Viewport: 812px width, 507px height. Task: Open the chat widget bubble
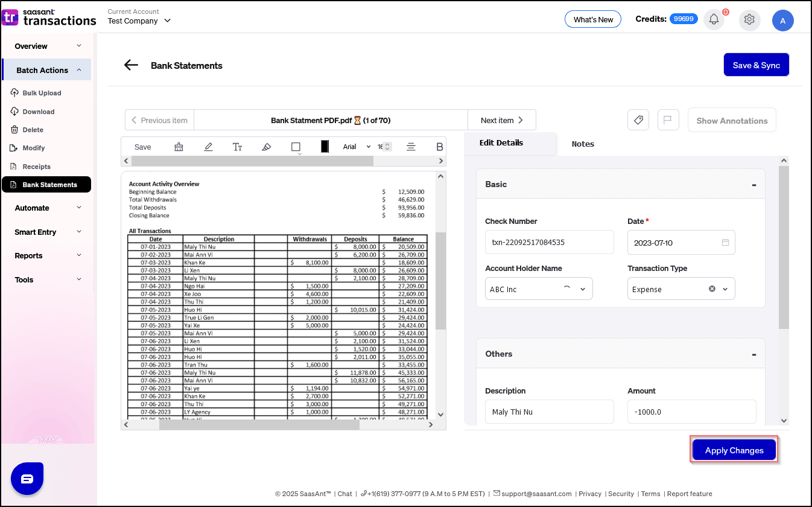pos(27,479)
